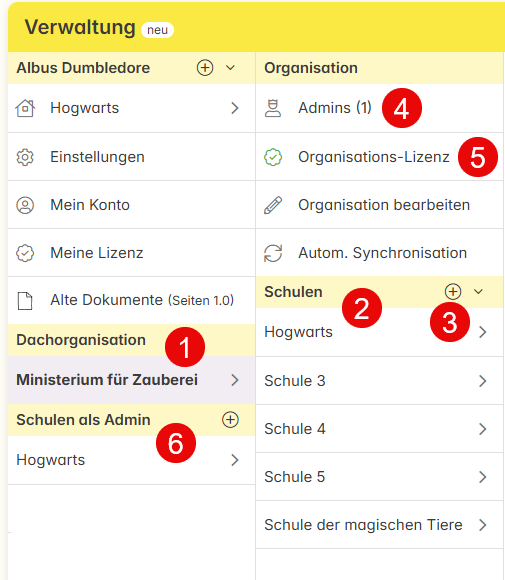Click the pencil icon for Organisation bearbeiten
505x580 pixels.
click(273, 205)
